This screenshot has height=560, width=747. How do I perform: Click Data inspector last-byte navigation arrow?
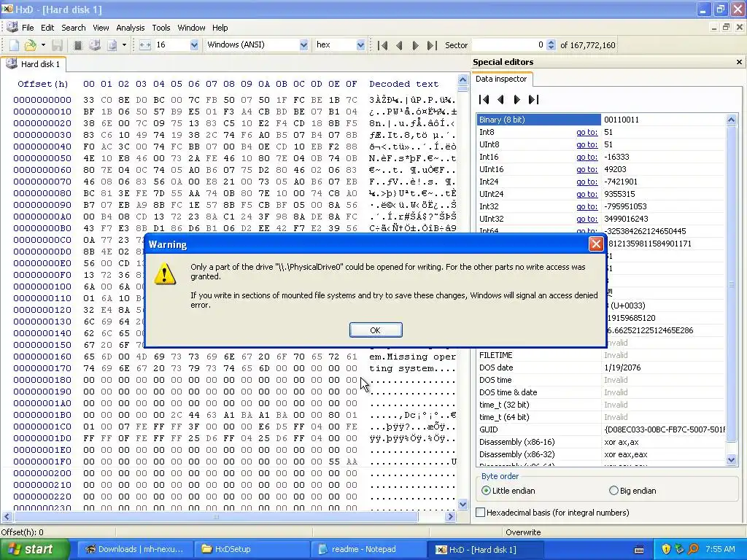(533, 99)
